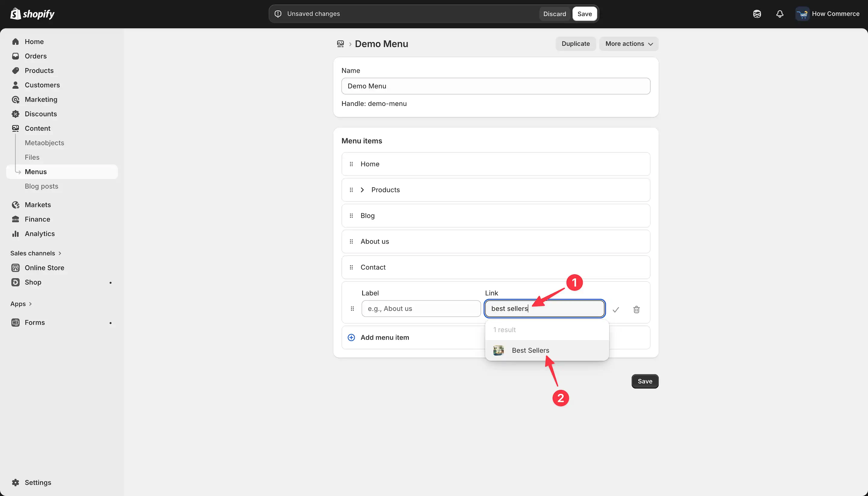Screen dimensions: 868x496
Task: Open Metaobjects sub-item
Action: [x=44, y=143]
